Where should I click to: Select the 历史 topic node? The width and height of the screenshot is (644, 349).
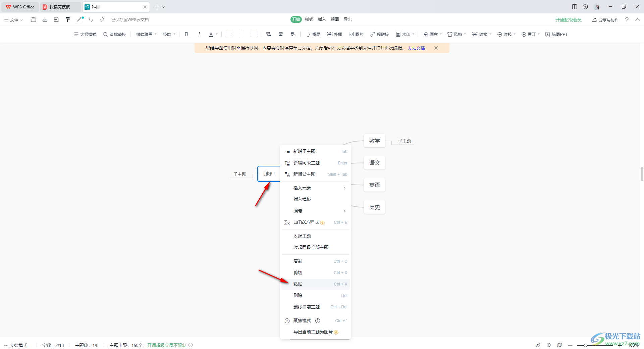(x=375, y=207)
